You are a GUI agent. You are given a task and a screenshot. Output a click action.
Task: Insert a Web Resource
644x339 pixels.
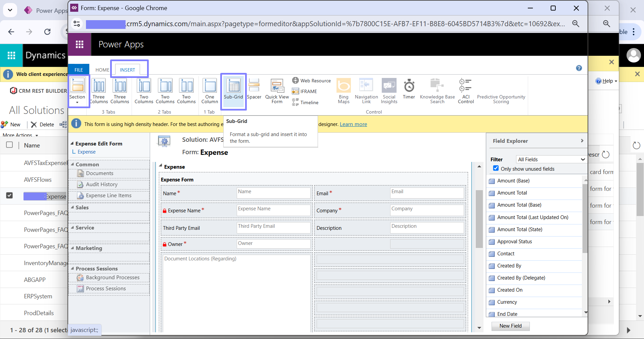311,81
